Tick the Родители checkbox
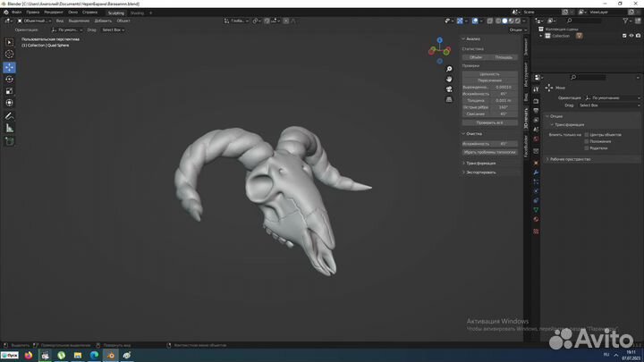This screenshot has width=644, height=362. (x=587, y=148)
